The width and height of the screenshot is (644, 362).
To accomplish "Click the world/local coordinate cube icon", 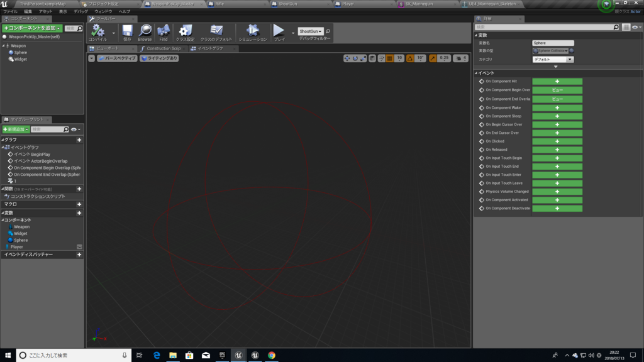I will pos(372,58).
